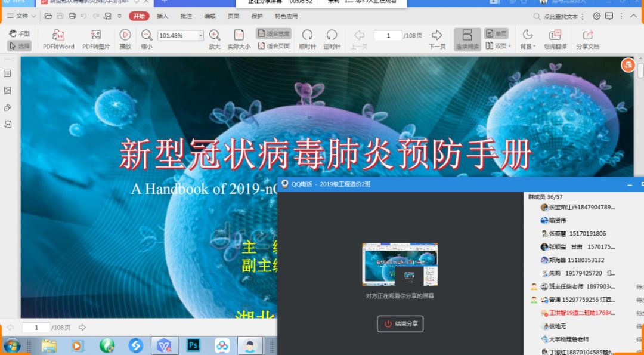Open file explorer from taskbar
This screenshot has height=355, width=644.
(49, 346)
